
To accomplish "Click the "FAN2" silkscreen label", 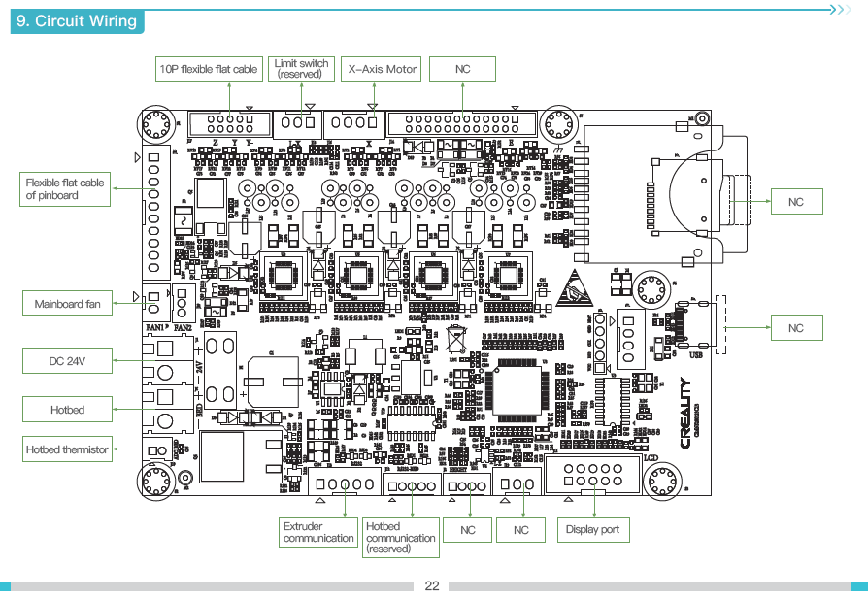I will tap(183, 328).
